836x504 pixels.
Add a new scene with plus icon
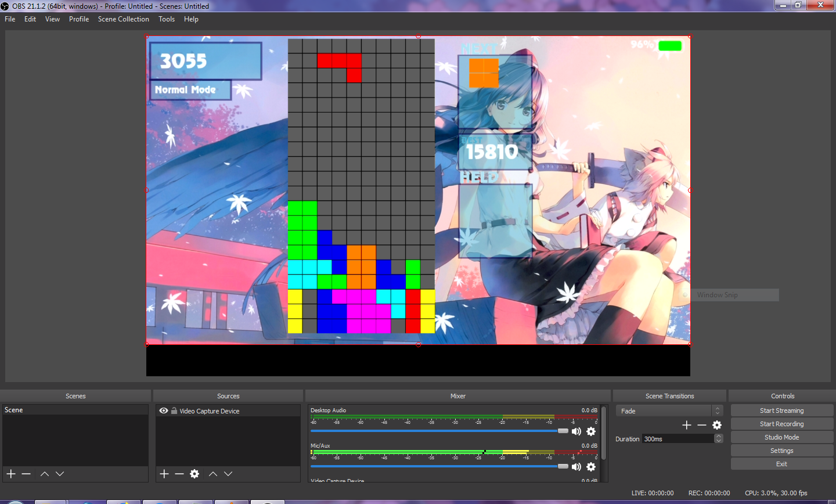tap(11, 474)
